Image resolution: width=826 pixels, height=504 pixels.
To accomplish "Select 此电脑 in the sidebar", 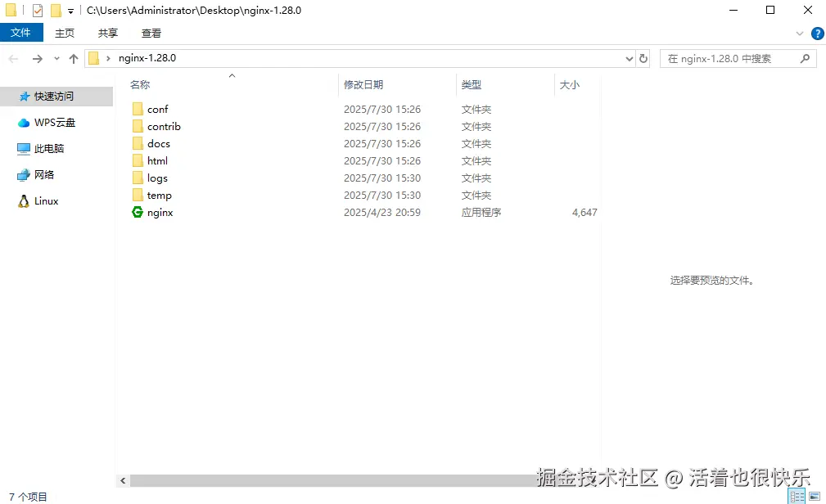I will 51,148.
